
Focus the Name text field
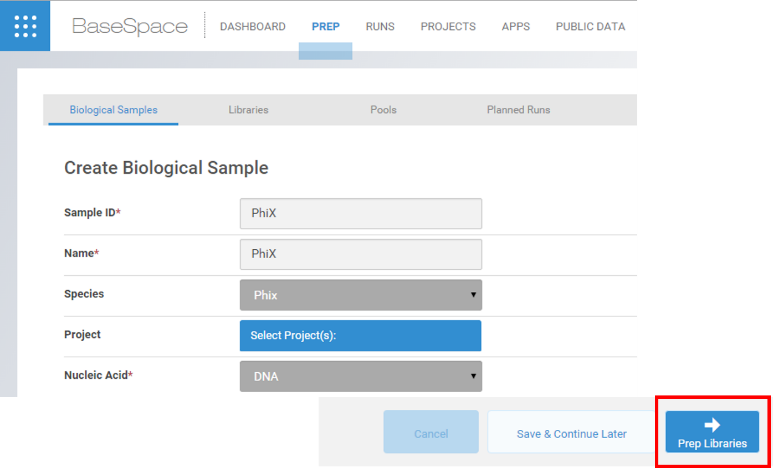click(361, 254)
